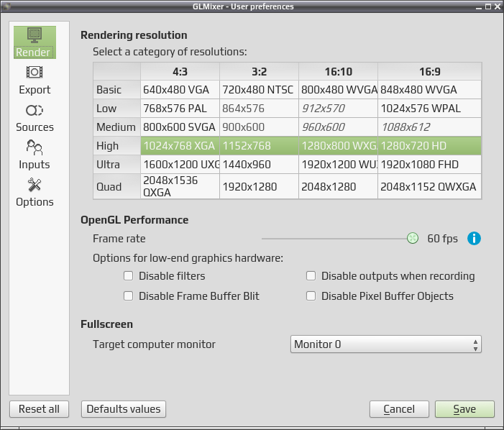
Task: Check Disable outputs when recording
Action: pyautogui.click(x=311, y=275)
